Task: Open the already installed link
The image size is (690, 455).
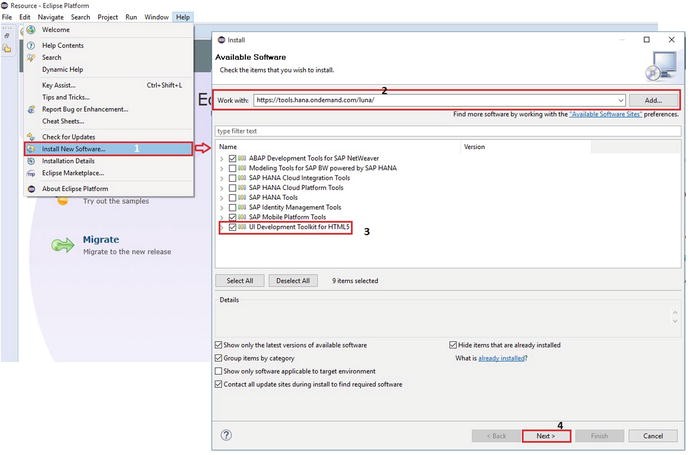Action: [x=502, y=358]
